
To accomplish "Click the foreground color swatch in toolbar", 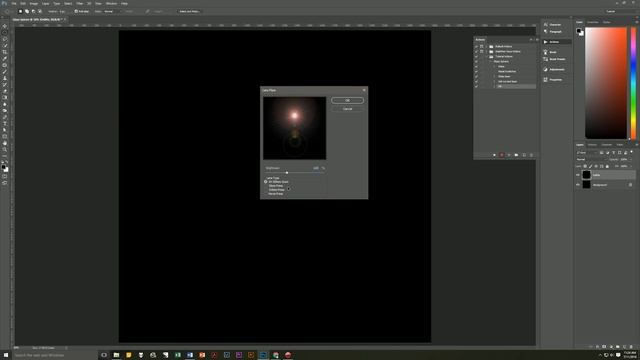I will [x=3, y=167].
